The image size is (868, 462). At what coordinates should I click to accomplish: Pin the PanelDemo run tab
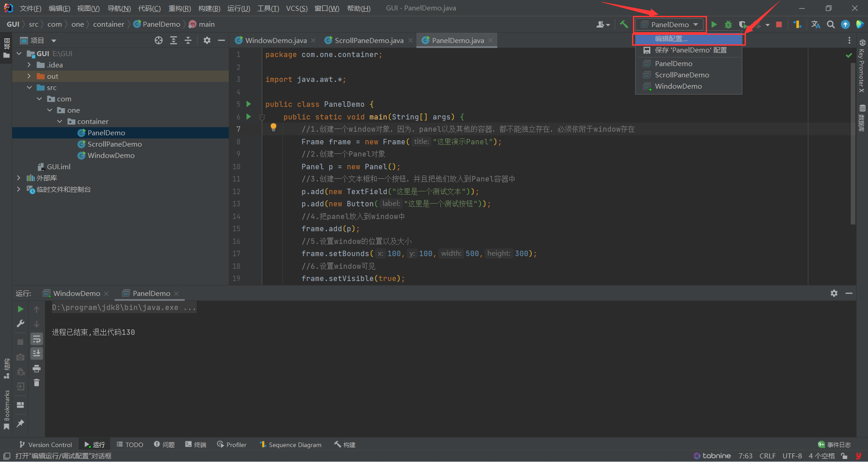20,424
